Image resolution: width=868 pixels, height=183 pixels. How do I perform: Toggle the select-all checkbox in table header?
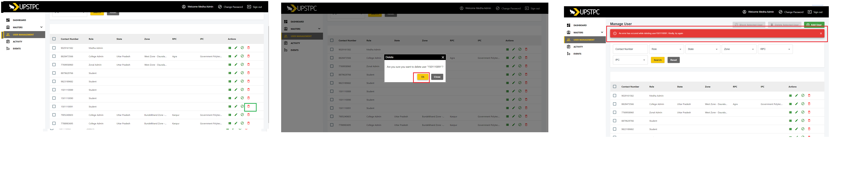coord(54,39)
